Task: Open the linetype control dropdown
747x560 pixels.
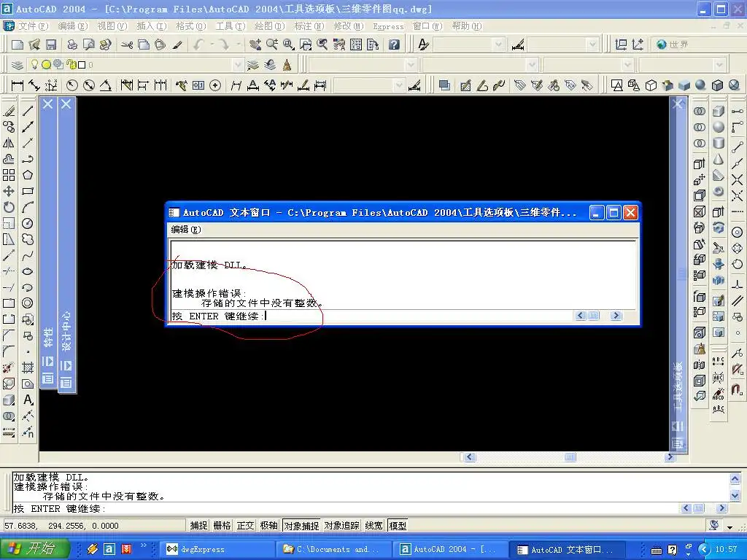Action: 532,65
